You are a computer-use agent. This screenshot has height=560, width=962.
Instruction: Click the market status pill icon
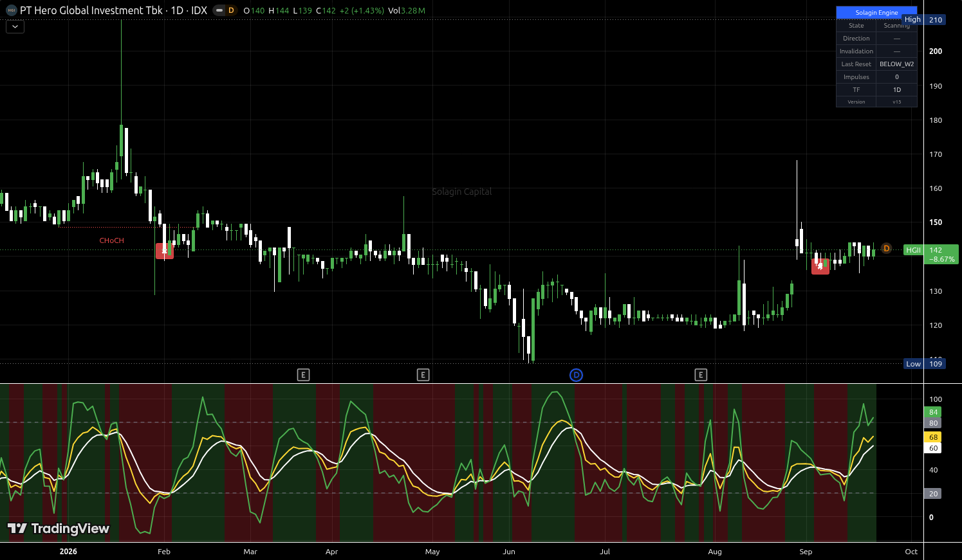pos(219,10)
